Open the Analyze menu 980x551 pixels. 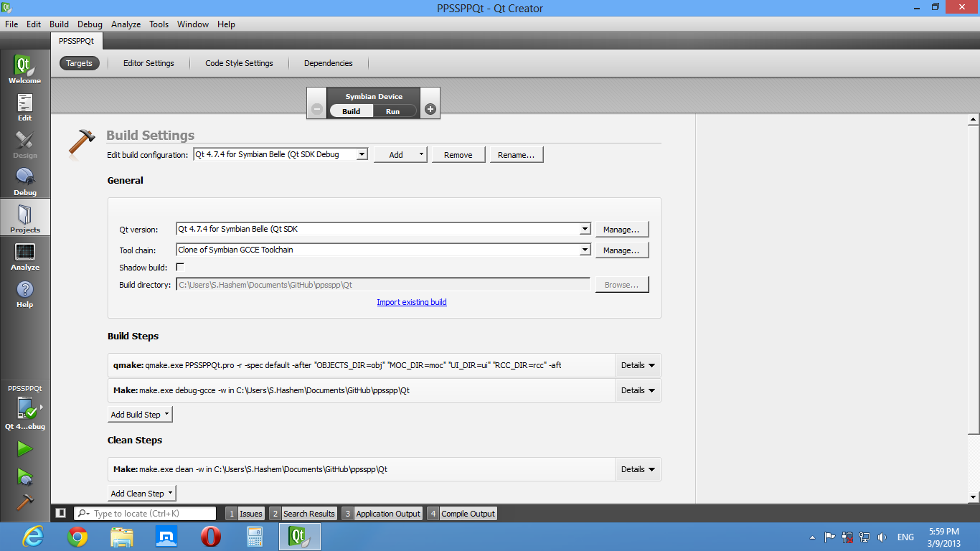(x=126, y=24)
